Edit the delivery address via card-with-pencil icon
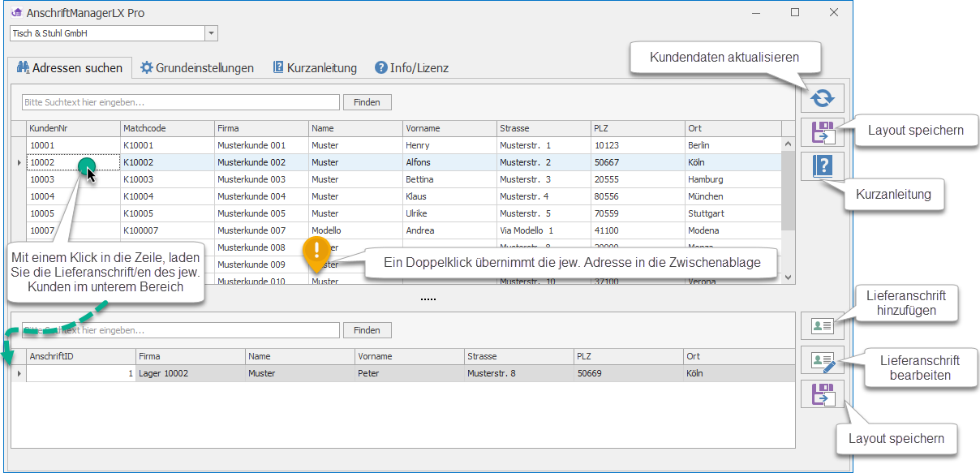This screenshot has height=473, width=980. point(823,360)
